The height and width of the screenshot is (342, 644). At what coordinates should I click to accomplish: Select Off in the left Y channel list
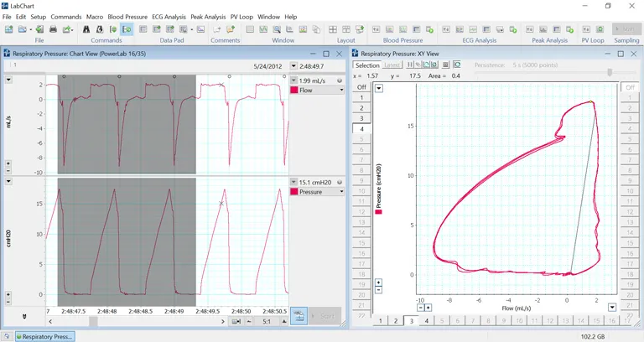[361, 87]
